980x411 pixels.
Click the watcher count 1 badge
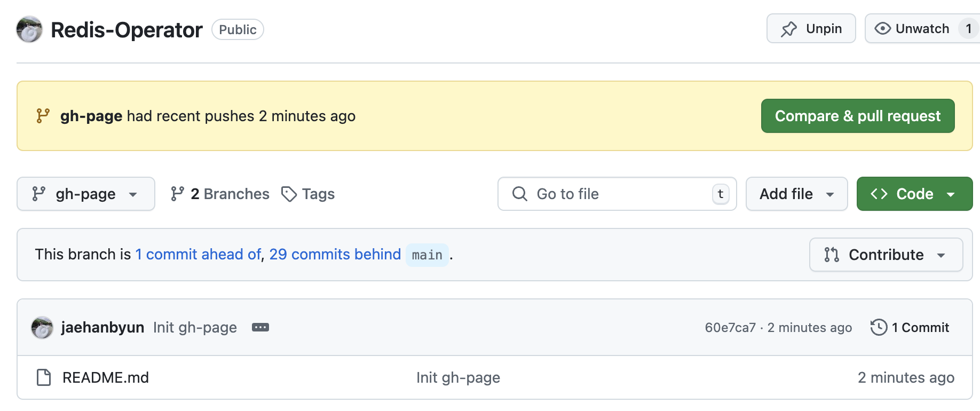point(968,28)
